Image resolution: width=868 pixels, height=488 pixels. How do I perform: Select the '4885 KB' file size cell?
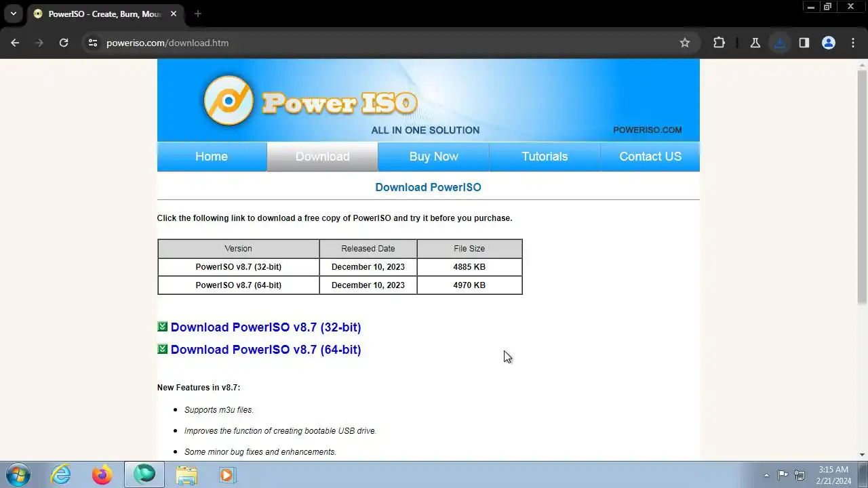click(x=469, y=267)
